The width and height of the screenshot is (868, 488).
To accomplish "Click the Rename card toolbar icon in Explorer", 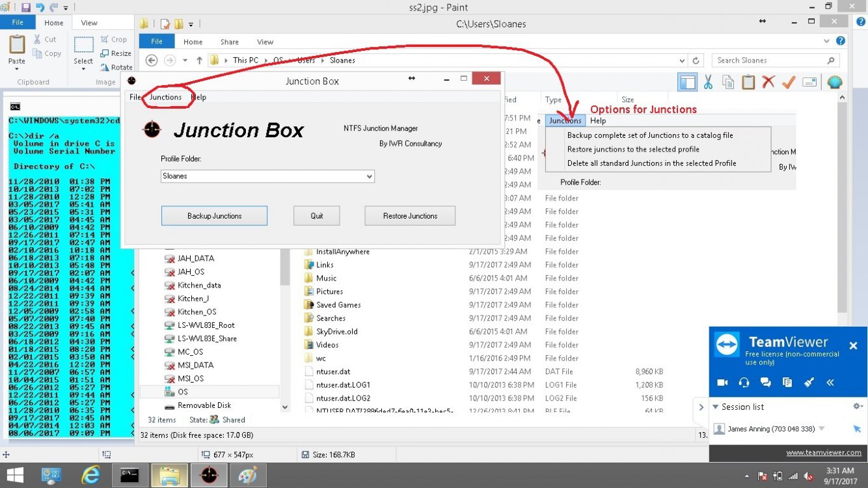I will (x=809, y=82).
